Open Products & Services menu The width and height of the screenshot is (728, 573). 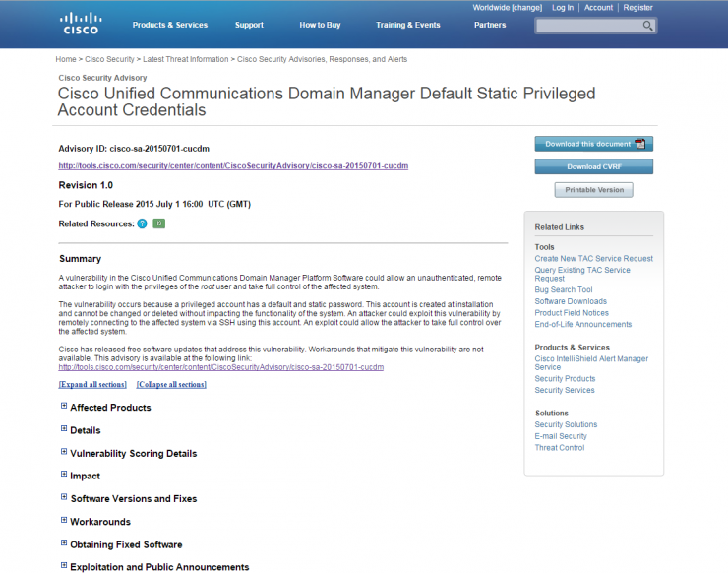click(x=170, y=25)
